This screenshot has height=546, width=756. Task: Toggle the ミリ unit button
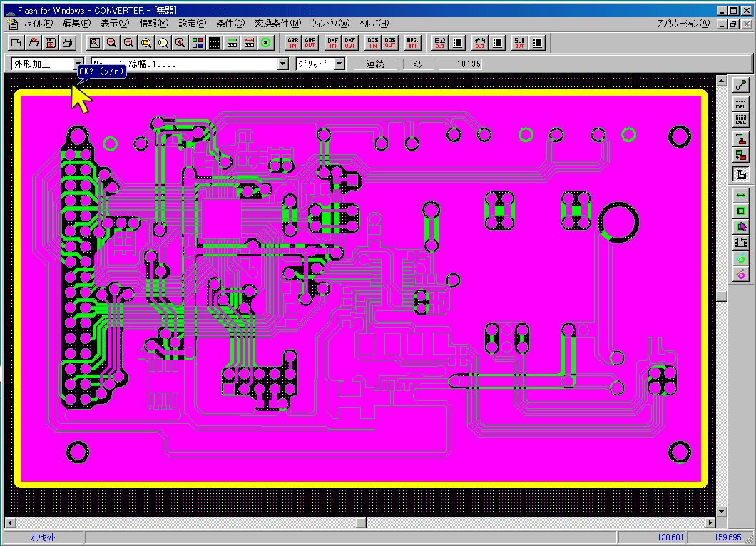(418, 64)
